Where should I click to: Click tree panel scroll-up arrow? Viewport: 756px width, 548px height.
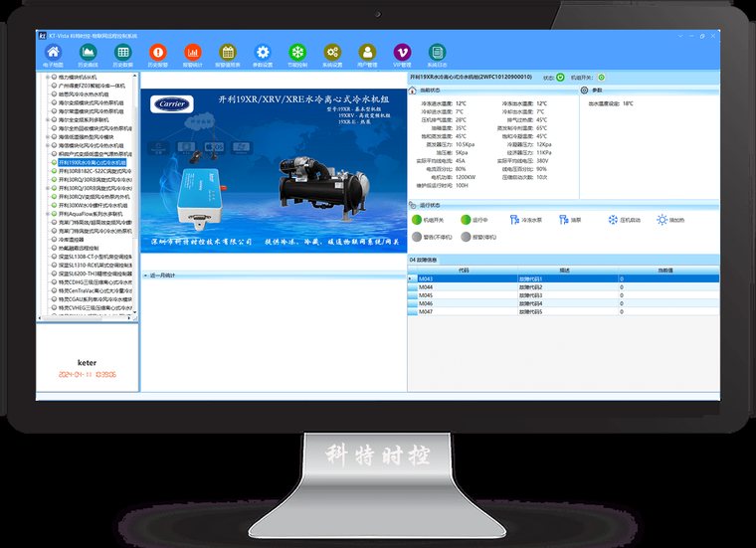134,77
